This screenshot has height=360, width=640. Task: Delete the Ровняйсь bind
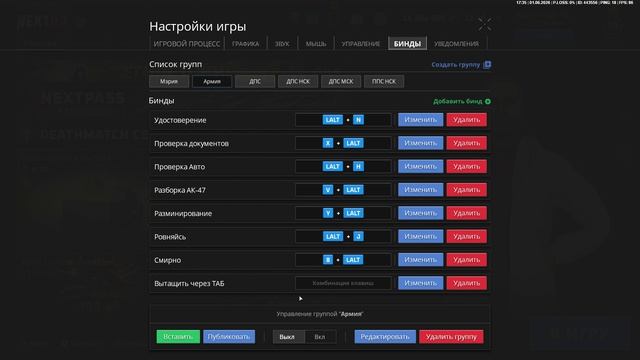(x=466, y=236)
